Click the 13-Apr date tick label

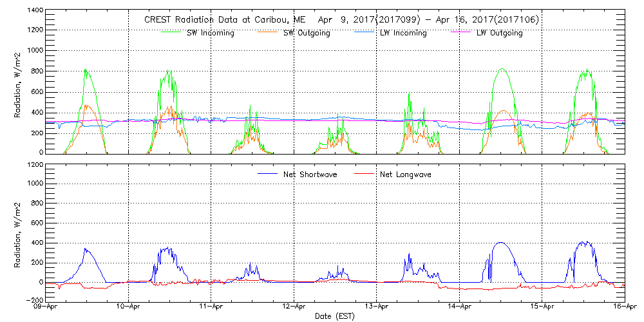377,307
